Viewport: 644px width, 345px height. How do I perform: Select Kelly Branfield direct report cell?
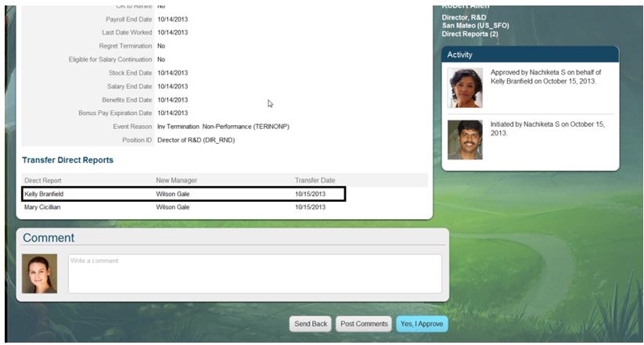(x=44, y=194)
